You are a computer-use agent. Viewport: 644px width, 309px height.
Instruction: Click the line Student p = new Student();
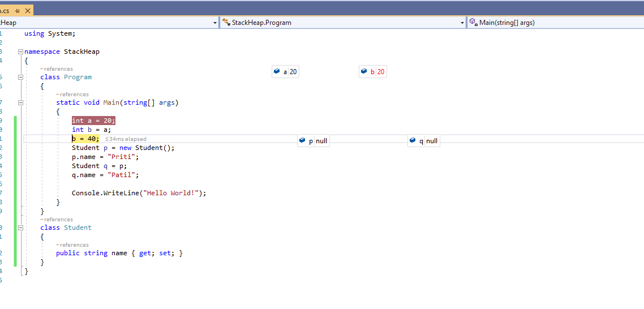pos(123,148)
